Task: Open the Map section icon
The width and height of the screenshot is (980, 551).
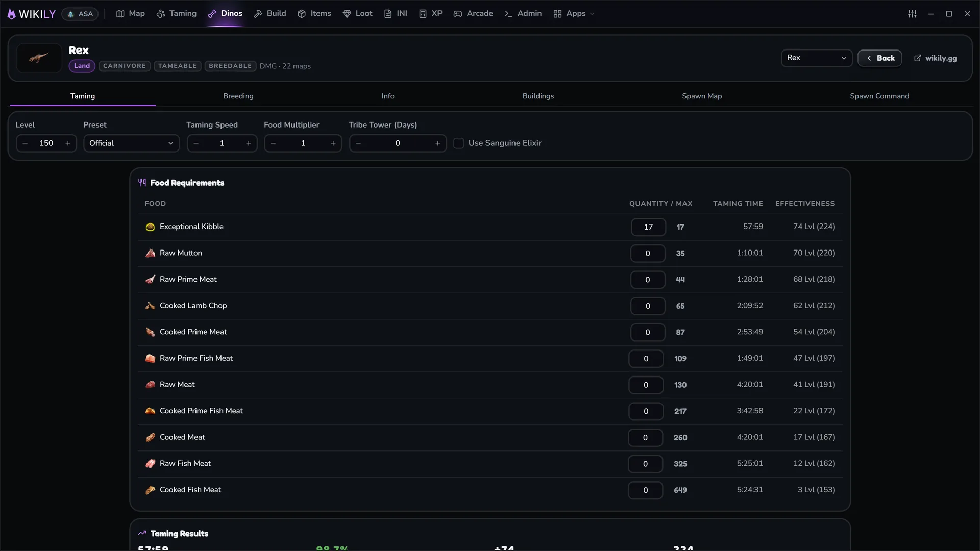Action: 120,14
